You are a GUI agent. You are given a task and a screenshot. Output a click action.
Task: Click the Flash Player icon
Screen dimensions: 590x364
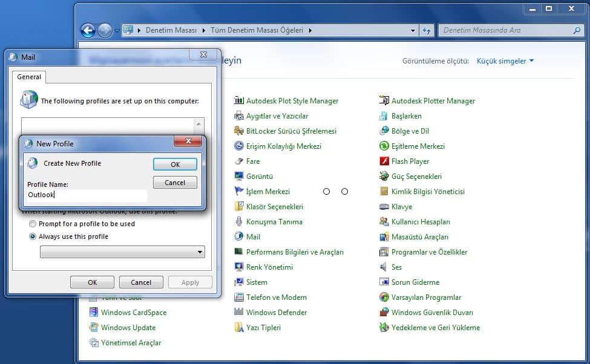pyautogui.click(x=384, y=161)
